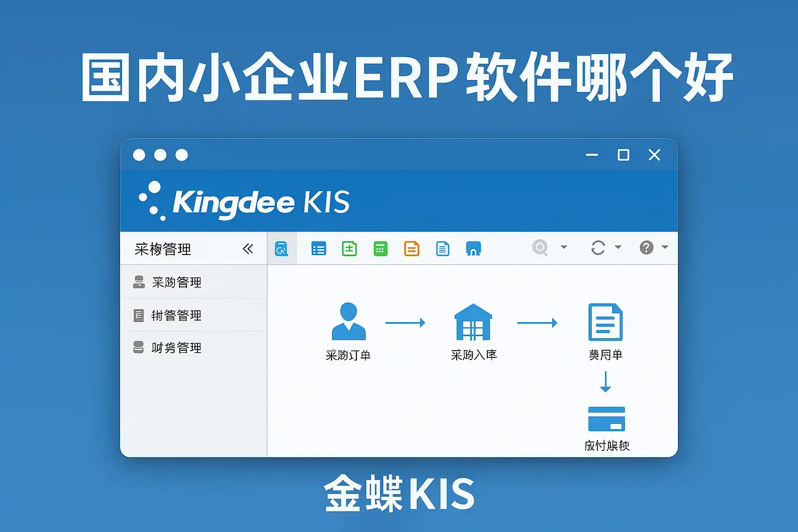Open the document icon node in the flowchart
Screen dimensions: 798x532
(605, 322)
